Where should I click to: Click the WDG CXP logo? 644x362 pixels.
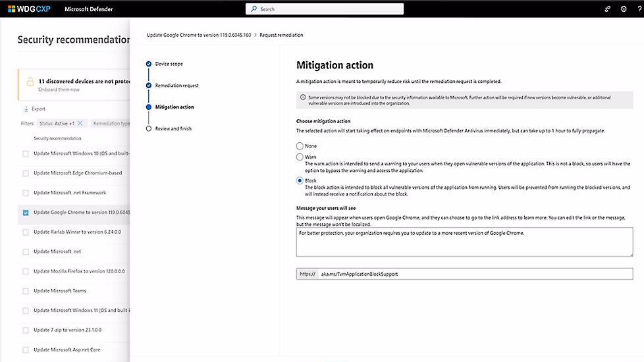(x=29, y=9)
